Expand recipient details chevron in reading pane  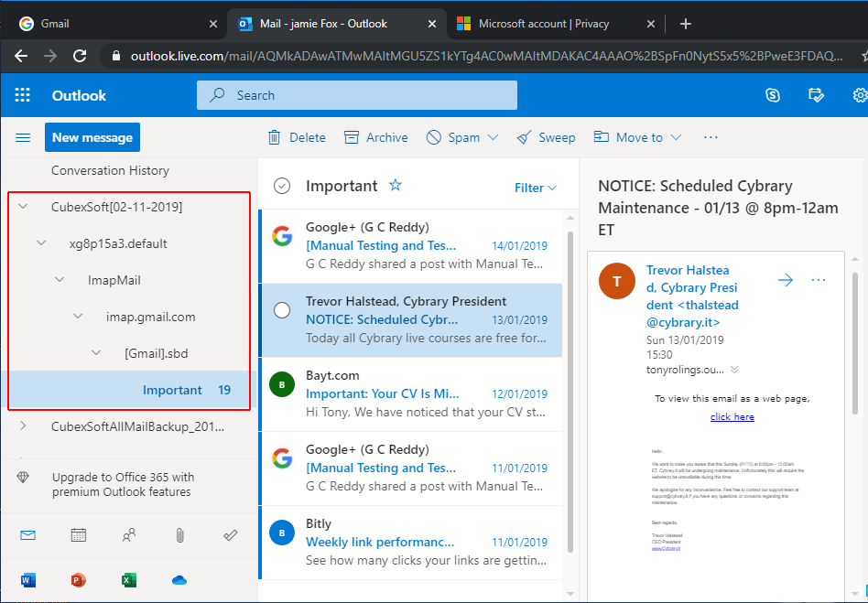pyautogui.click(x=734, y=370)
